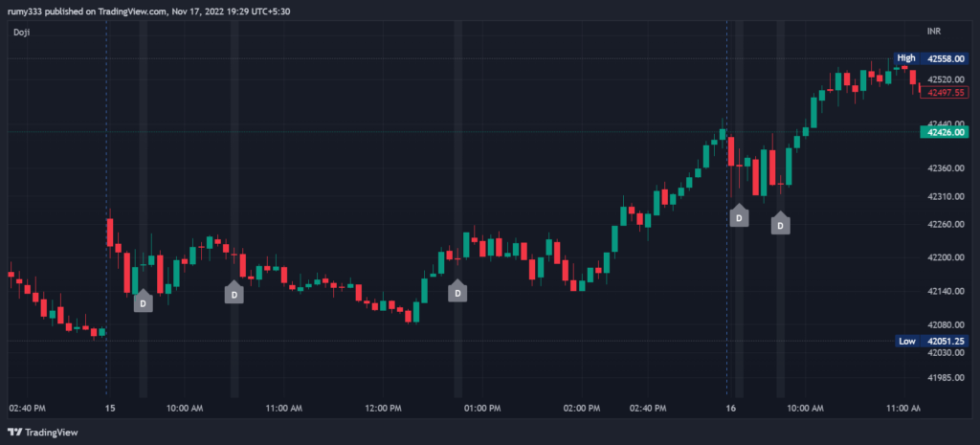Click the 42260.00 price scale label
The image size is (980, 445).
(947, 224)
